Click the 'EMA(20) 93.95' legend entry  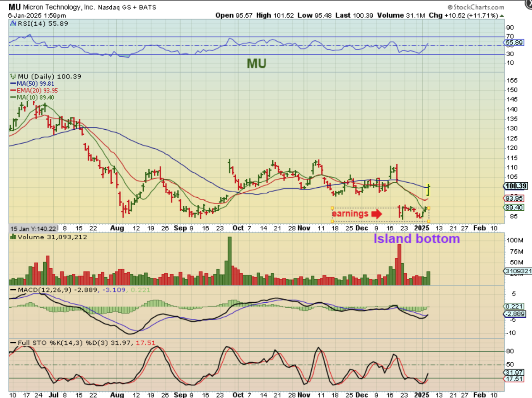point(34,90)
